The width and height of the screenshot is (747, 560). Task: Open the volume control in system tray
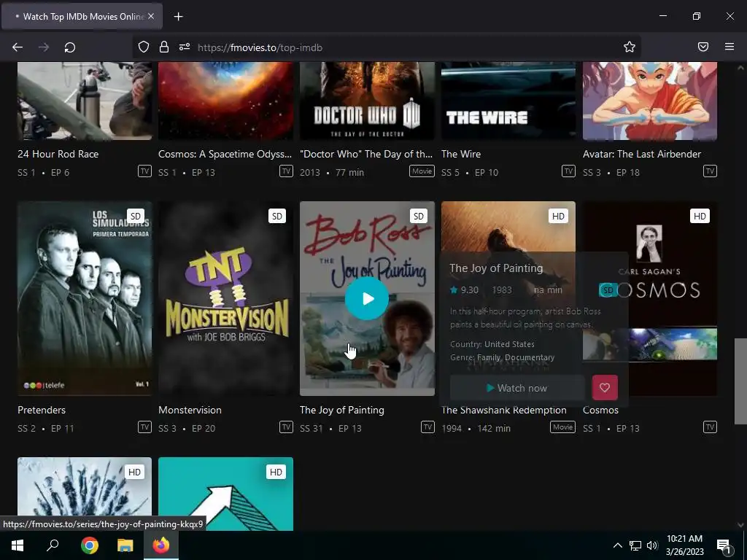[x=652, y=545]
